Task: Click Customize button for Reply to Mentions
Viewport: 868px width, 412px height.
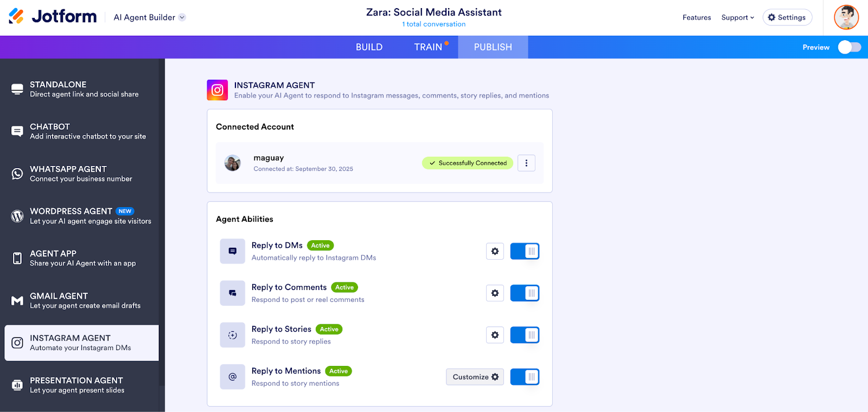Action: tap(475, 377)
